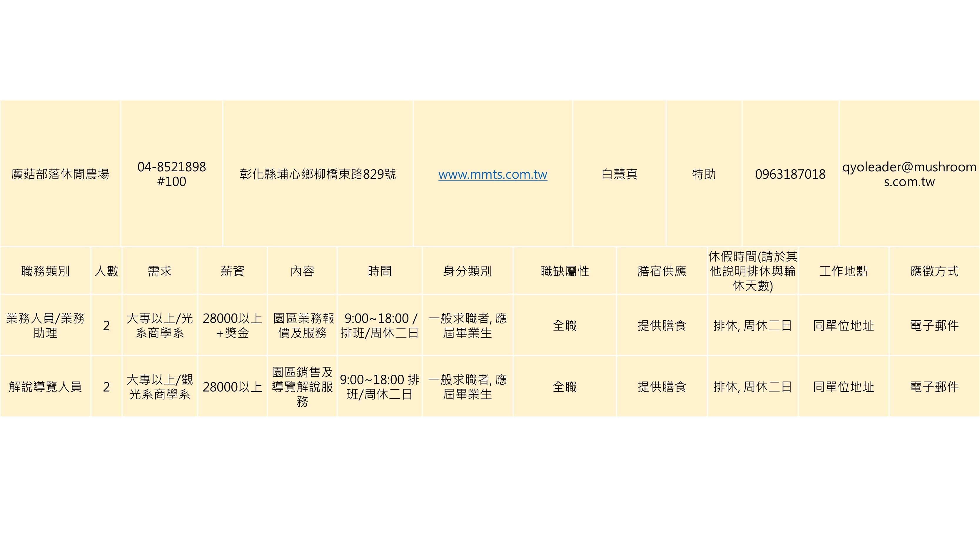This screenshot has width=980, height=551.
Task: Select the 解說導覽人員 job cell
Action: 45,386
